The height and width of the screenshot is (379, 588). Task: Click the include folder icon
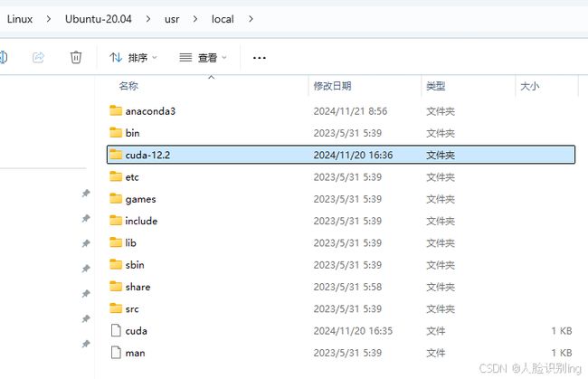point(116,221)
